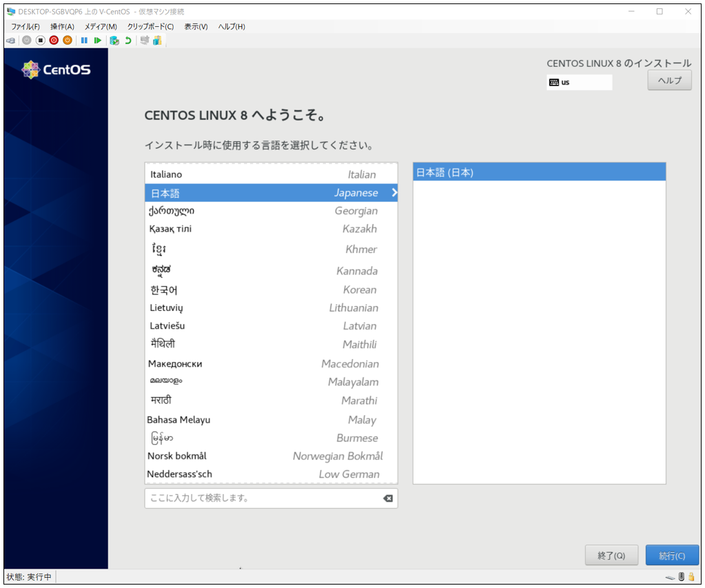The height and width of the screenshot is (588, 705).
Task: Click the enhanced session toolbar icon
Action: [144, 41]
